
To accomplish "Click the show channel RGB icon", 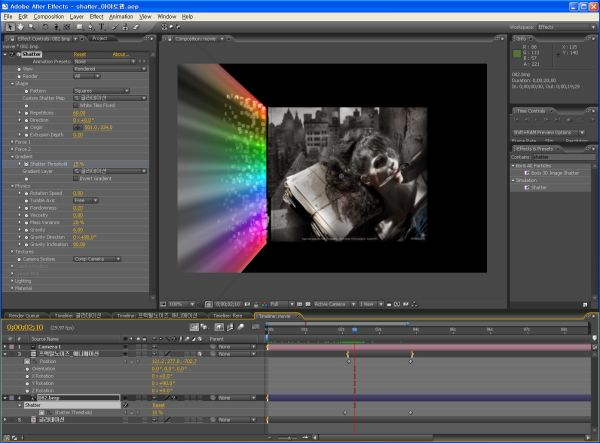I will pyautogui.click(x=264, y=305).
